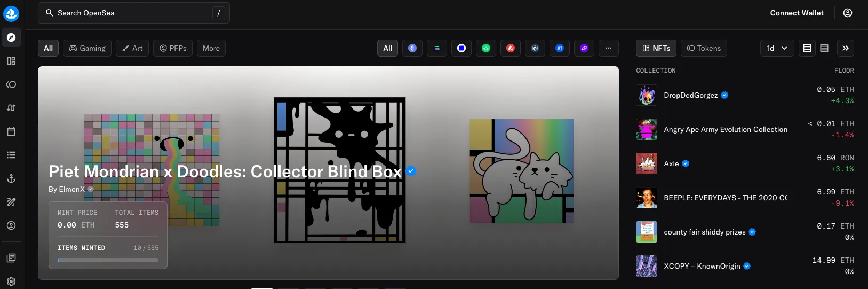The height and width of the screenshot is (289, 868).
Task: Open the Settings gear icon in sidebar
Action: click(x=11, y=282)
